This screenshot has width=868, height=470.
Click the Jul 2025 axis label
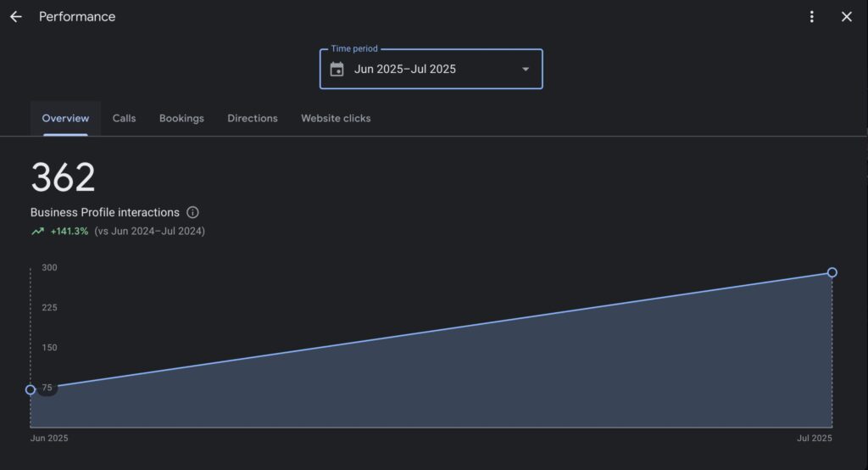coord(815,438)
